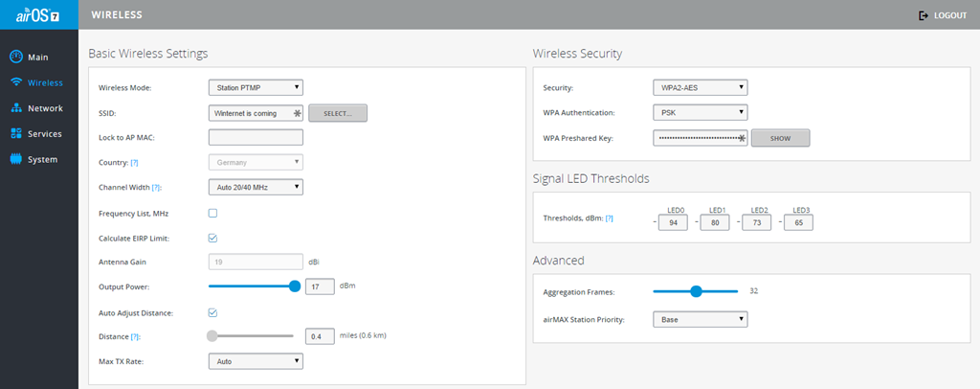Click the System chip icon in sidebar

(17, 159)
